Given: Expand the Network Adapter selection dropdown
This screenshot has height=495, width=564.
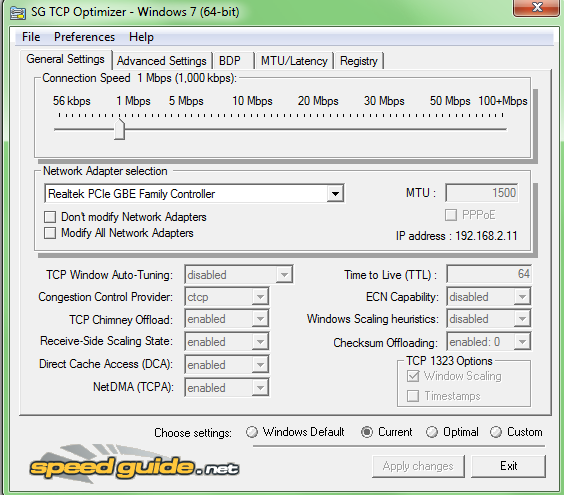Looking at the screenshot, I should coord(335,194).
